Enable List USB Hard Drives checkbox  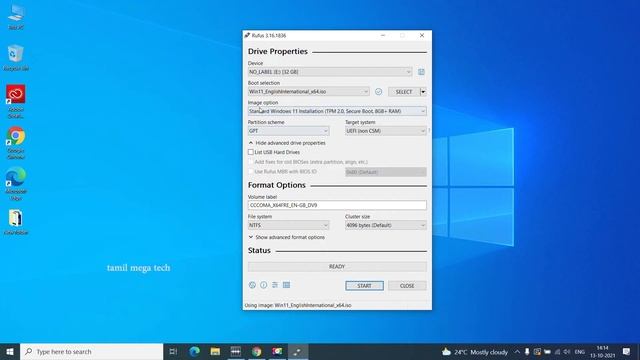click(x=251, y=152)
